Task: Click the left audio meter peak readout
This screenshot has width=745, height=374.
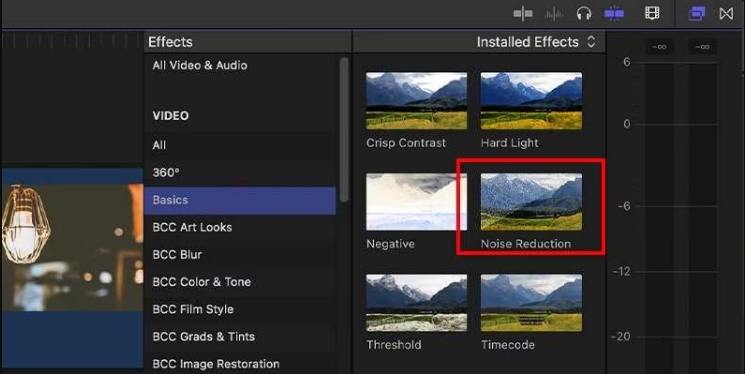Action: (659, 47)
